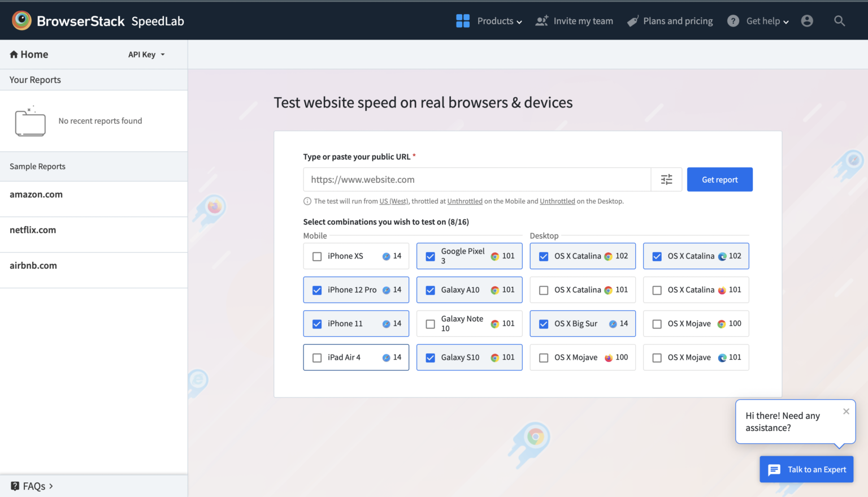868x497 pixels.
Task: Click the FAQs icon at the bottom
Action: coord(15,486)
